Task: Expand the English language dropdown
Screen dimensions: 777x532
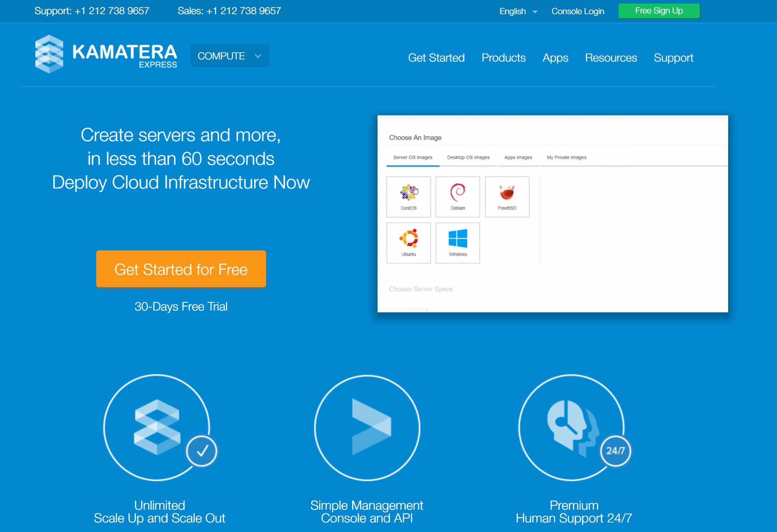Action: pos(518,11)
